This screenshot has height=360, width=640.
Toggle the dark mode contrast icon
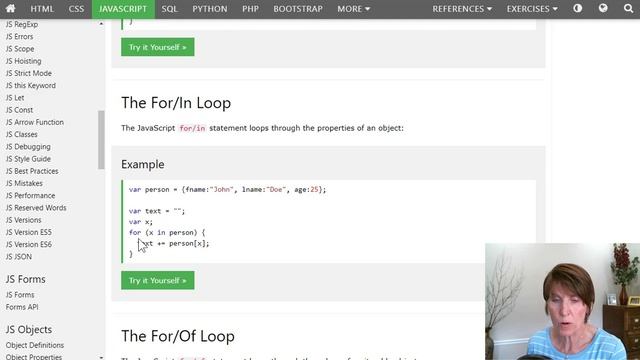pos(578,9)
